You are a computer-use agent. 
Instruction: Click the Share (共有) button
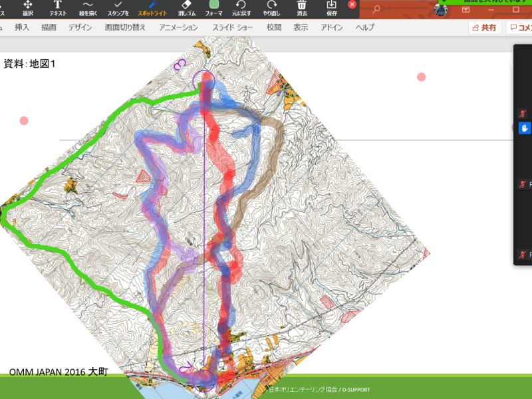tap(484, 27)
